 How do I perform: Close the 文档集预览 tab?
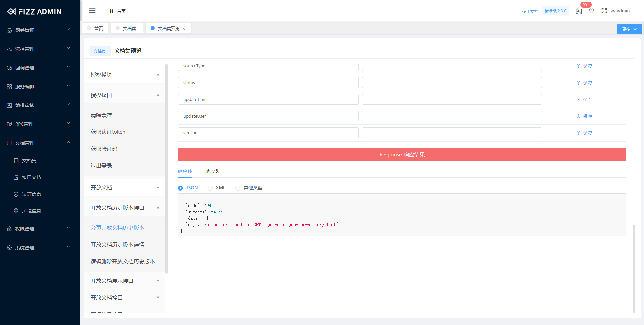(184, 29)
